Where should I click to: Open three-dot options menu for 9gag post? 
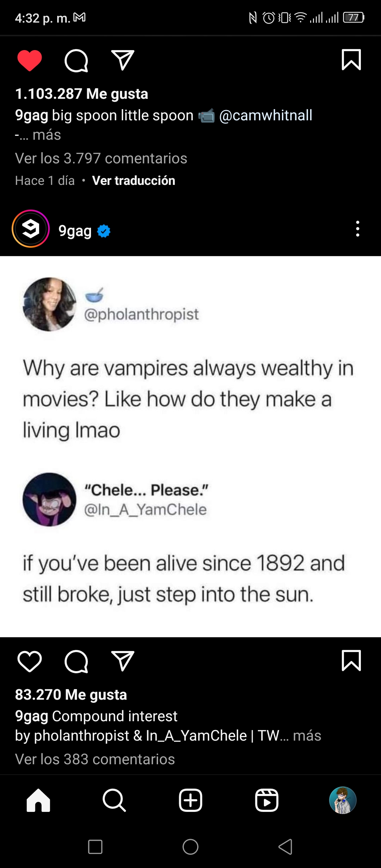pos(358,229)
